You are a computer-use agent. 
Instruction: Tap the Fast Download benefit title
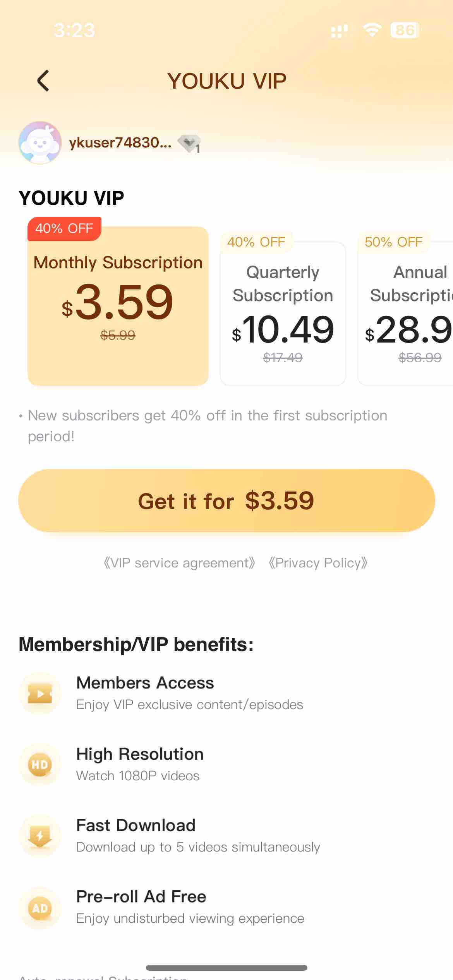(x=136, y=825)
